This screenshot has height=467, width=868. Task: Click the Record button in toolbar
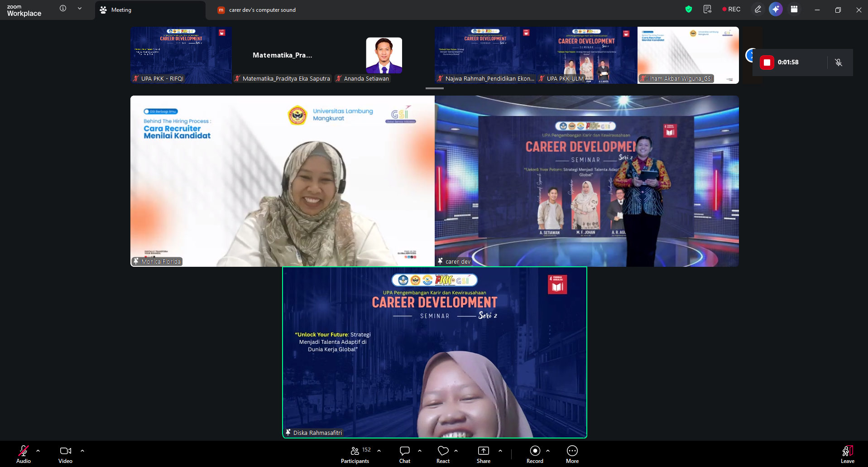[535, 454]
